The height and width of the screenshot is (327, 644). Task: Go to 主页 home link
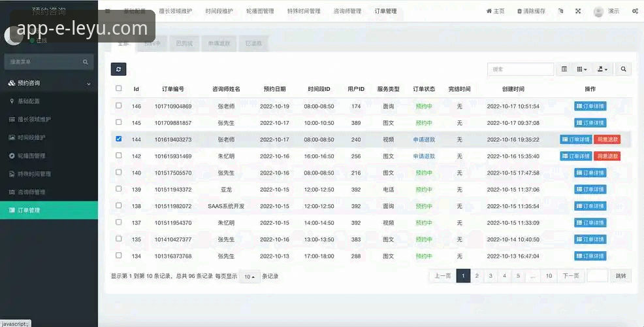pyautogui.click(x=495, y=11)
